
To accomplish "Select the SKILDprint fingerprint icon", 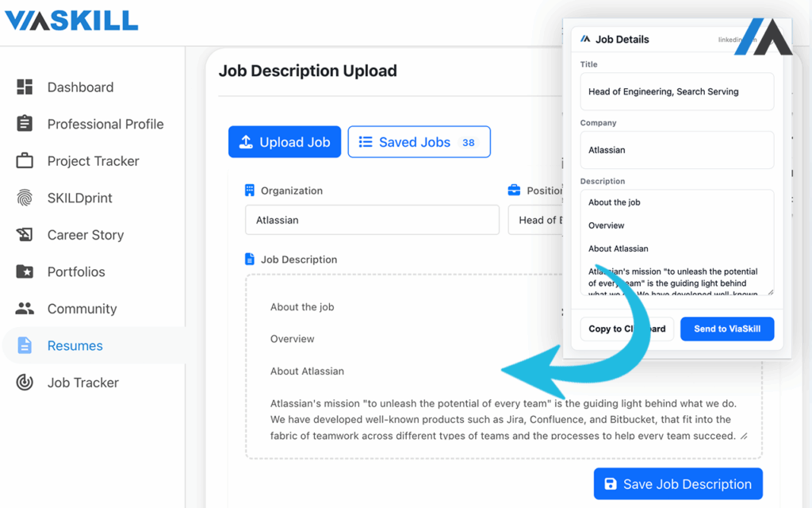I will 25,198.
